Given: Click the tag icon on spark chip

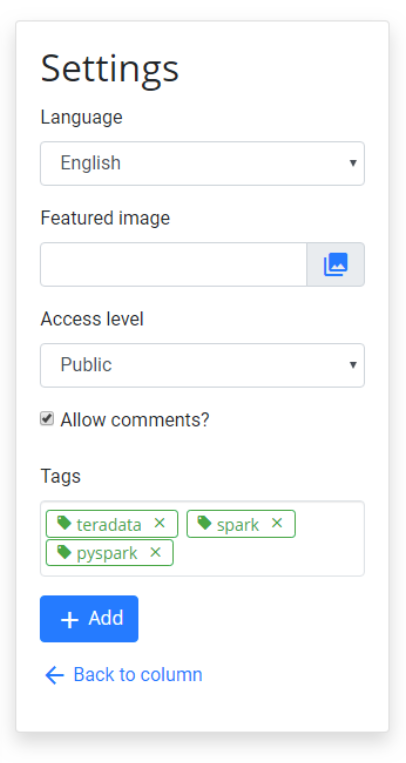Looking at the screenshot, I should tap(204, 523).
